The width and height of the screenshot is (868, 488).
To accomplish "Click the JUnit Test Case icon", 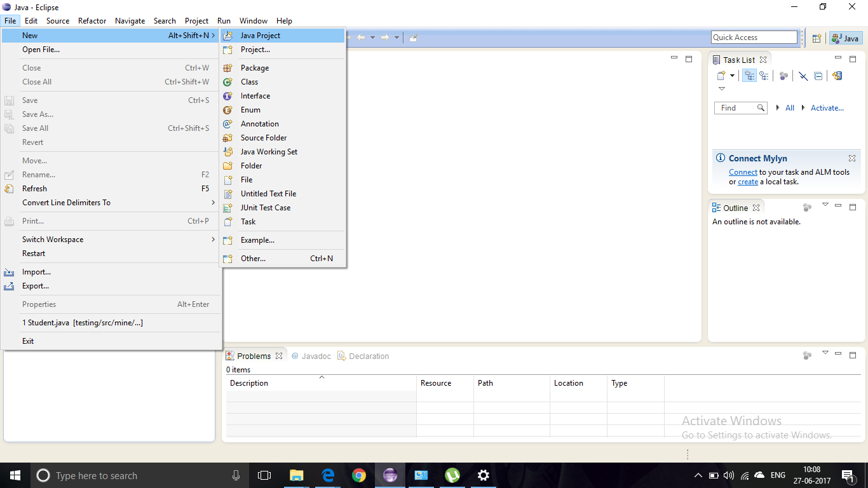I will 227,208.
